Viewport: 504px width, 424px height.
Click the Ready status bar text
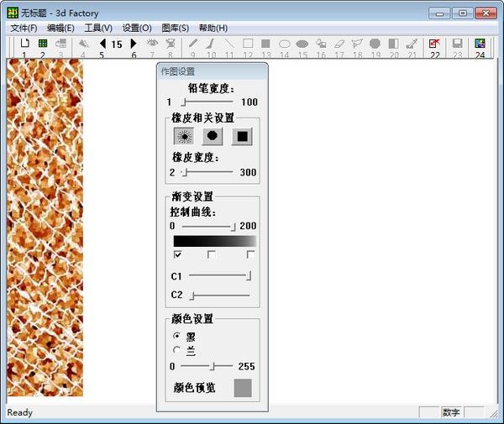pos(20,412)
